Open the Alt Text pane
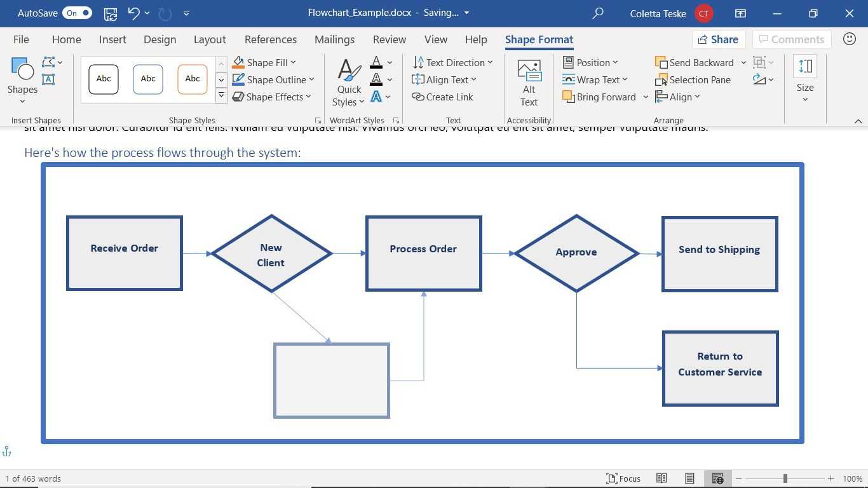 pyautogui.click(x=529, y=83)
